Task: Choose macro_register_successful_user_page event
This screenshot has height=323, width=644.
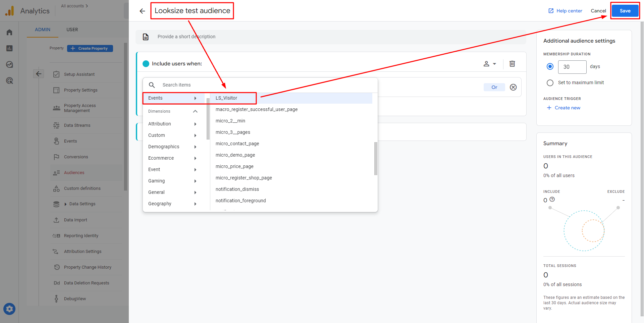Action: (291, 110)
